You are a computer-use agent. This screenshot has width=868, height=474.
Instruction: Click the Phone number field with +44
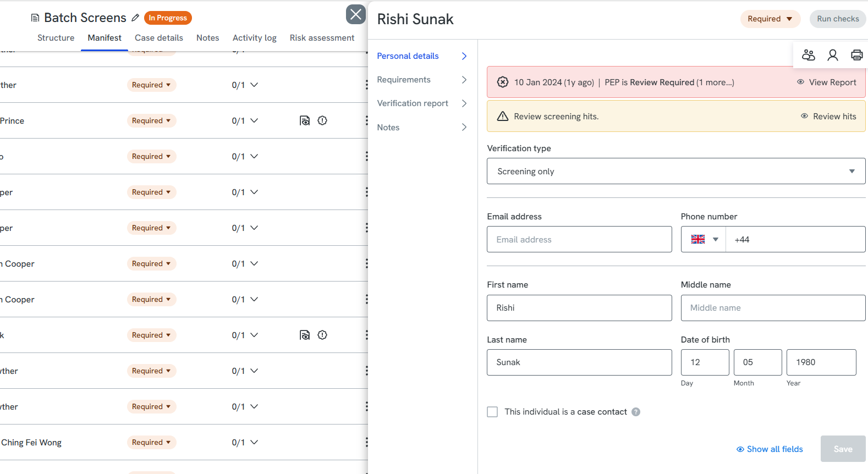[795, 239]
